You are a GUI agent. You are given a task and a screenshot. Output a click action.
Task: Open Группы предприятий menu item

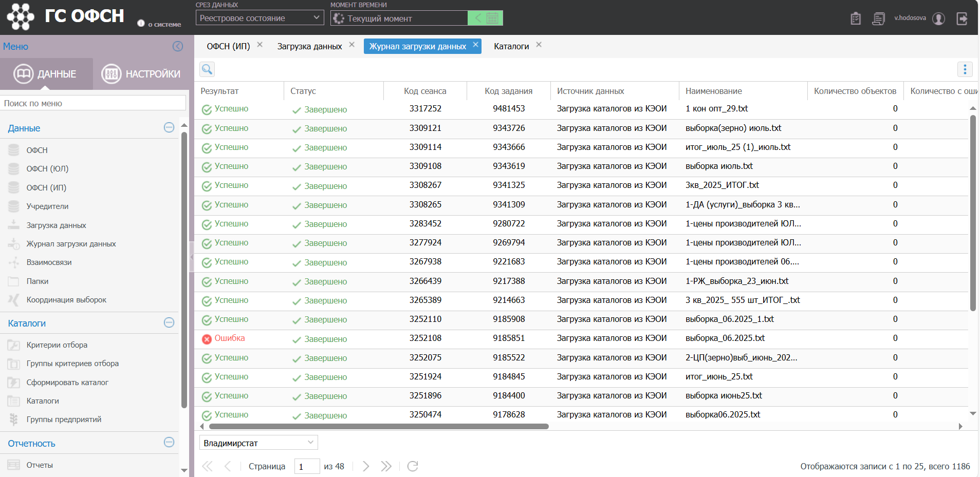coord(64,419)
